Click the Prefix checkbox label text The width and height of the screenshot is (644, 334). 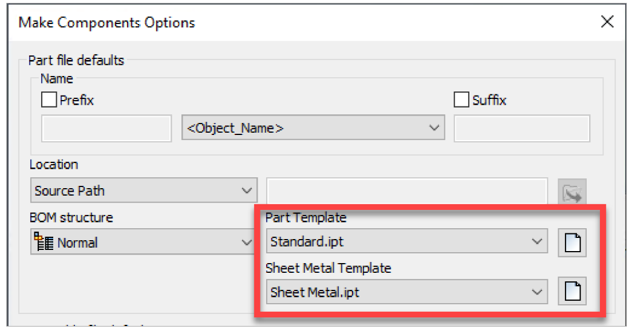point(77,101)
